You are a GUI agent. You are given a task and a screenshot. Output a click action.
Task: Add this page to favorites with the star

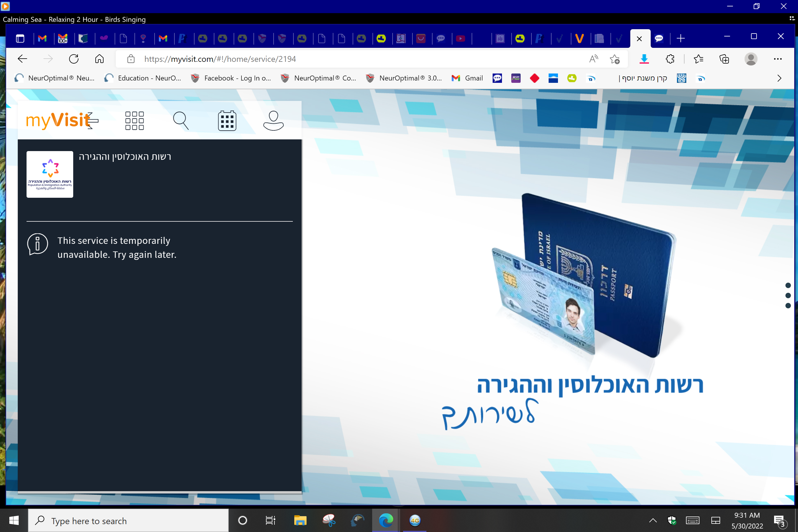pos(615,59)
